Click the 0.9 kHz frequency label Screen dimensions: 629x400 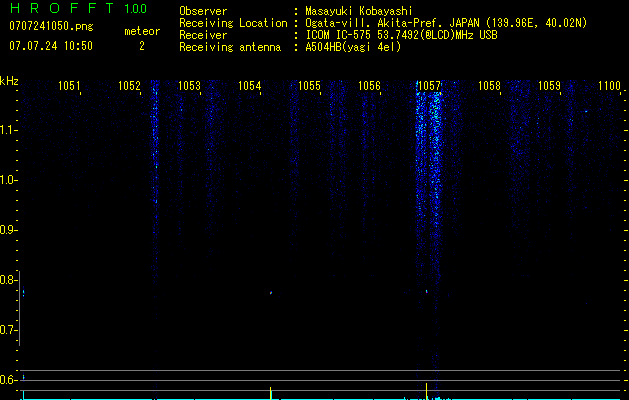click(x=8, y=230)
